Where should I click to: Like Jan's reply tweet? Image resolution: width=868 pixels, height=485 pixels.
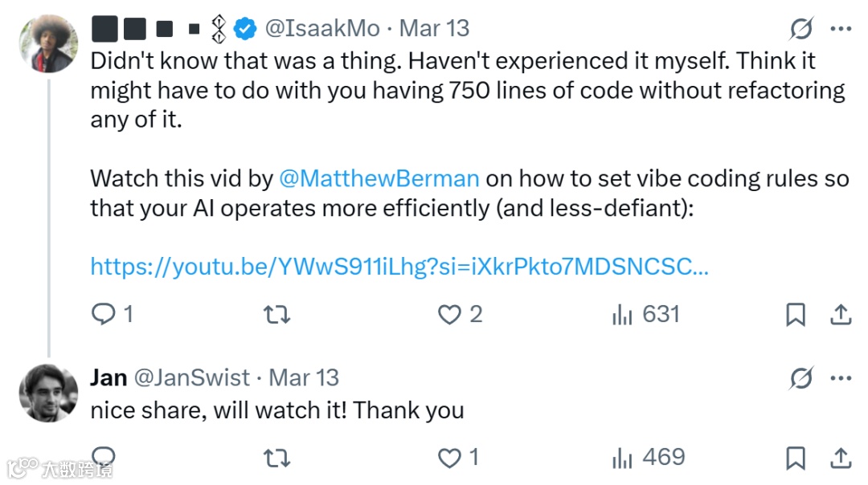[449, 459]
